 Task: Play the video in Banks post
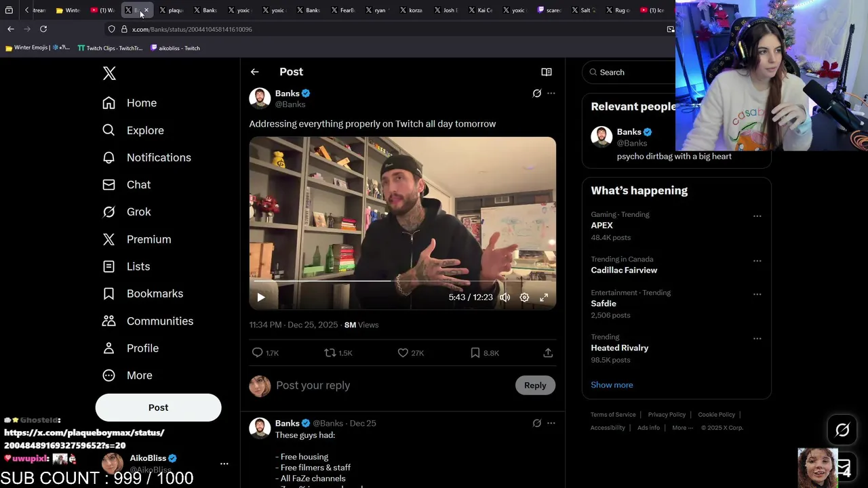pyautogui.click(x=261, y=297)
